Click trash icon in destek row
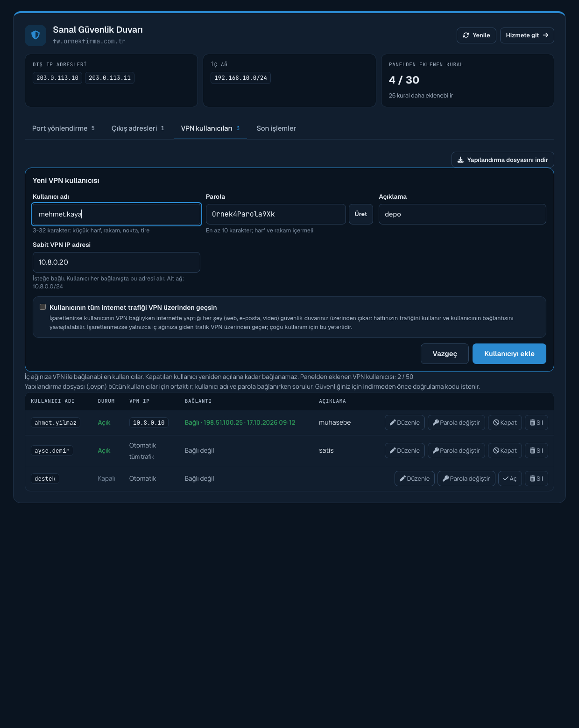The height and width of the screenshot is (728, 579). pyautogui.click(x=533, y=479)
